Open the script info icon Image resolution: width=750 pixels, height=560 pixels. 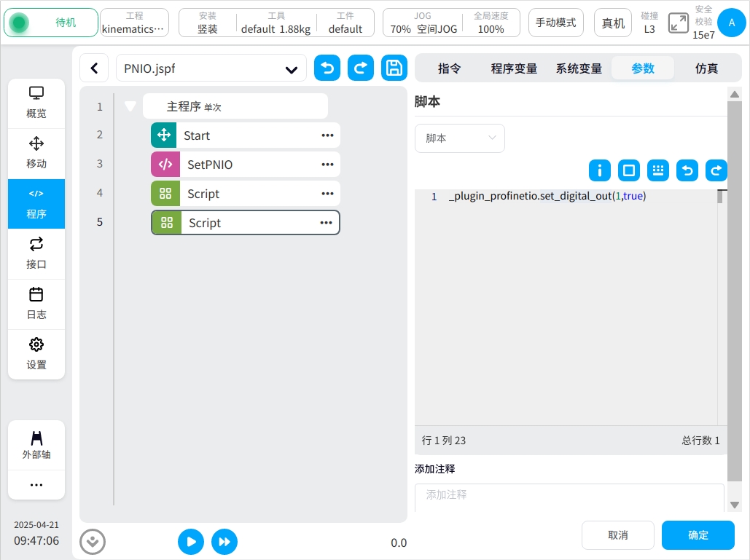point(600,170)
